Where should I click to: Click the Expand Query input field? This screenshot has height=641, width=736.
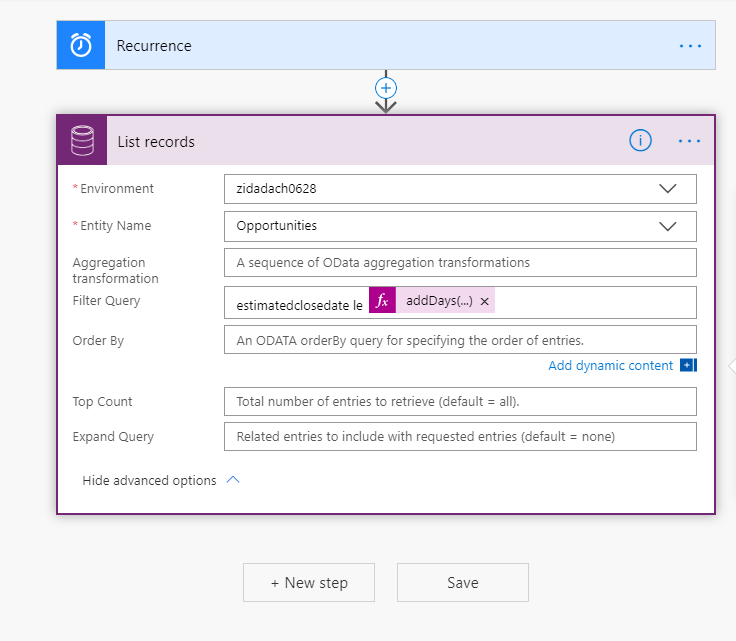click(460, 437)
